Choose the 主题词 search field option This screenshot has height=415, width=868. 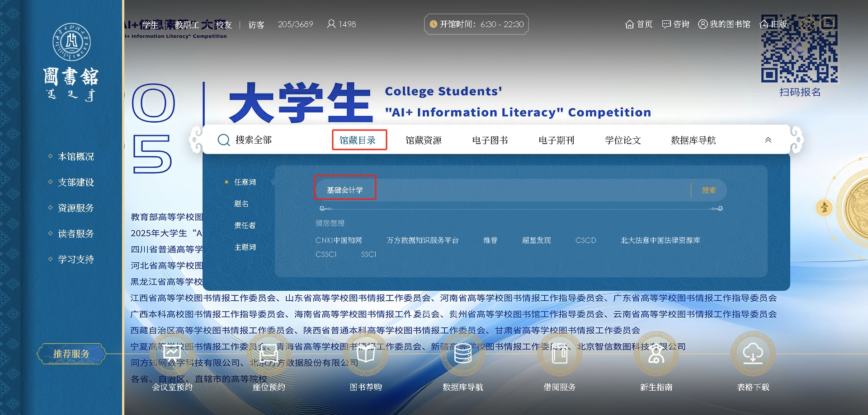tap(245, 247)
